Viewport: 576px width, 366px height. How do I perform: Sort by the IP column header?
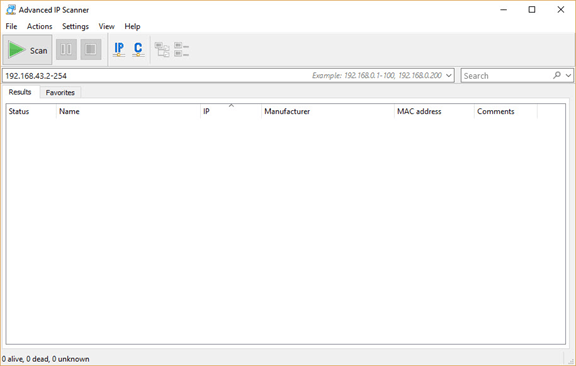click(x=231, y=111)
